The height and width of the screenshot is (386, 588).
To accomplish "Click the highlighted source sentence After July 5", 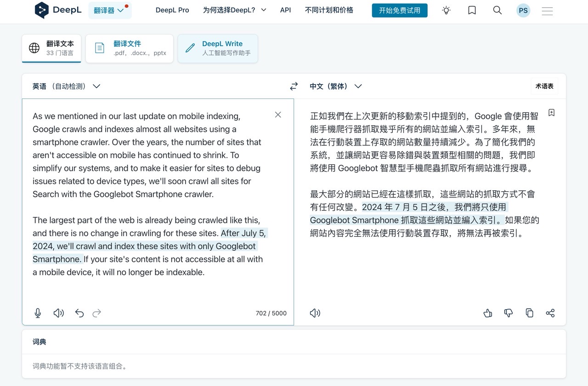I will pos(150,246).
